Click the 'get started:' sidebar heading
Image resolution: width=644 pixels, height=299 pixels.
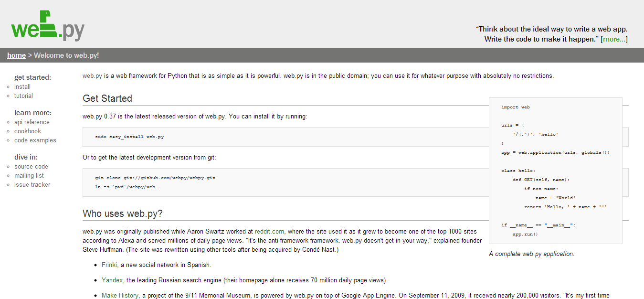click(x=32, y=77)
